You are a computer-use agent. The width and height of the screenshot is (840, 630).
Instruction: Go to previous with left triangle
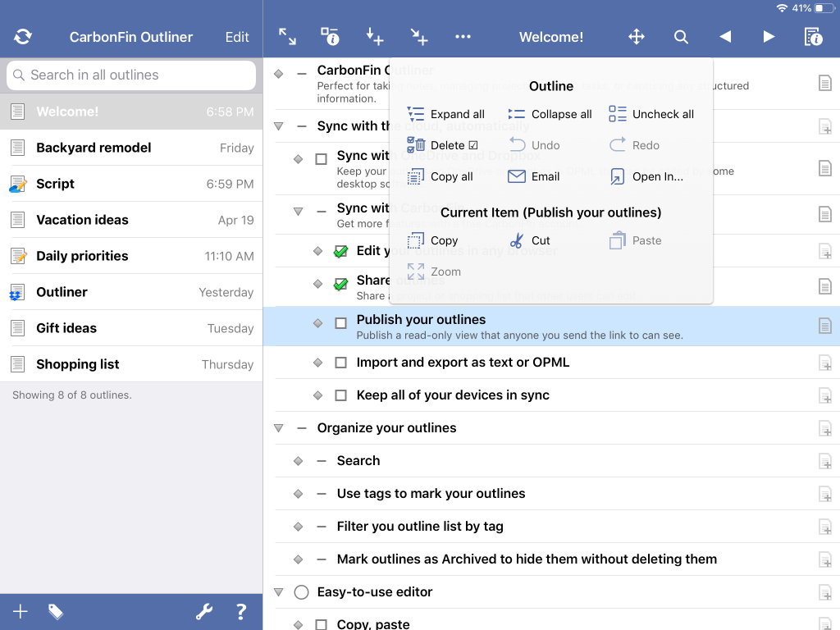pyautogui.click(x=725, y=36)
